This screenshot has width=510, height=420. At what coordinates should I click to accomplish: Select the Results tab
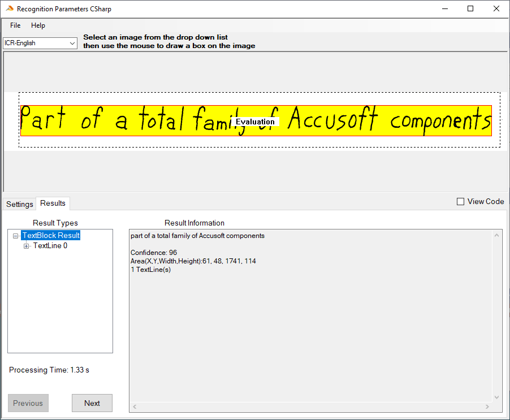point(53,203)
